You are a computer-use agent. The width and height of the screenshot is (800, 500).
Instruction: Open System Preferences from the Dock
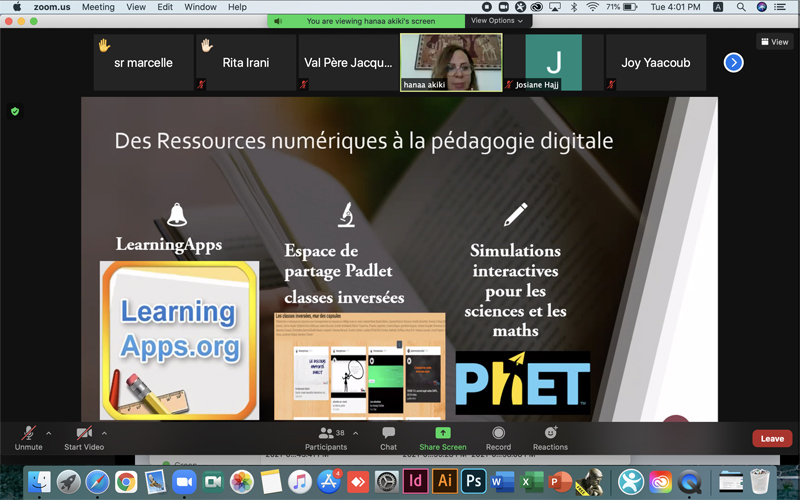tap(387, 481)
